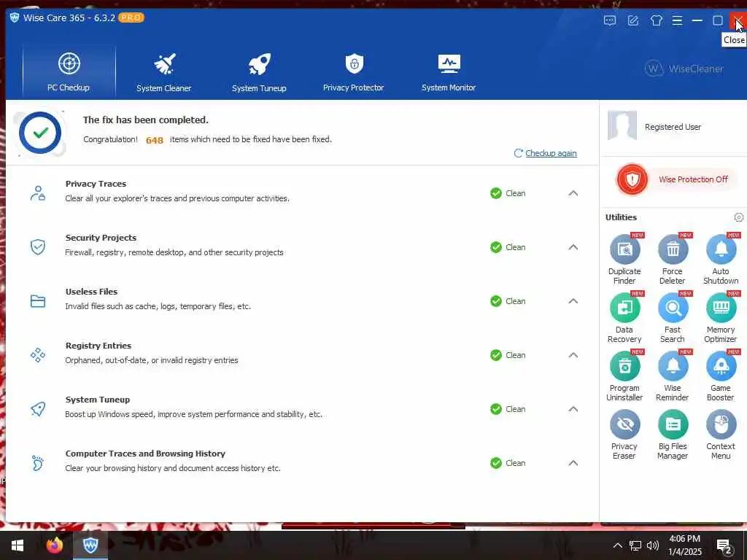Open the Windows Start menu
Screen dimensions: 747x560
pyautogui.click(x=18, y=545)
